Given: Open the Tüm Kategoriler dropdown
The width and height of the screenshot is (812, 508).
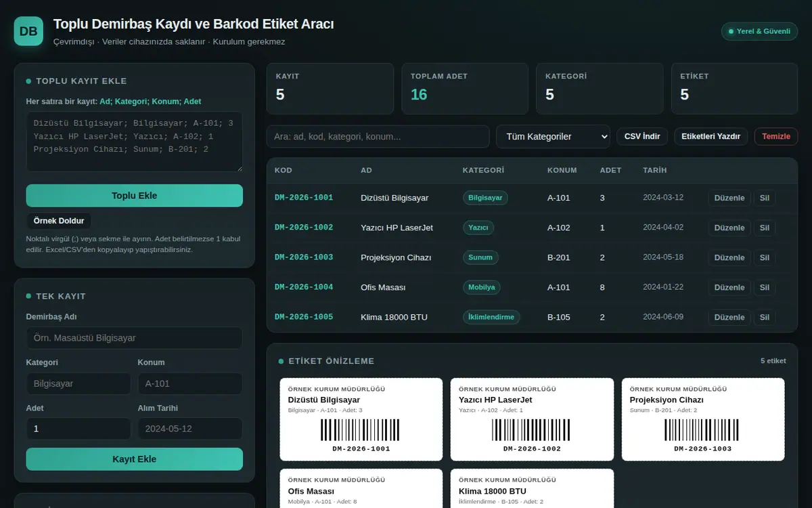Looking at the screenshot, I should pos(553,136).
